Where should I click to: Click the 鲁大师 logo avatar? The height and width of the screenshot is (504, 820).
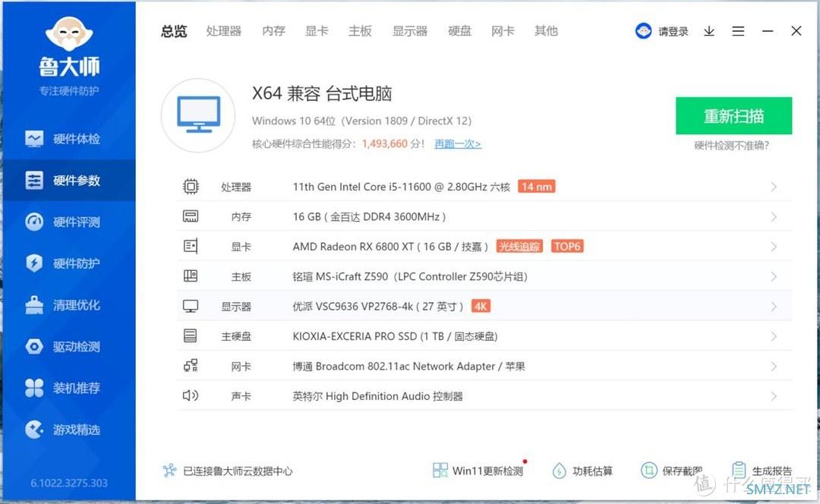coord(69,34)
